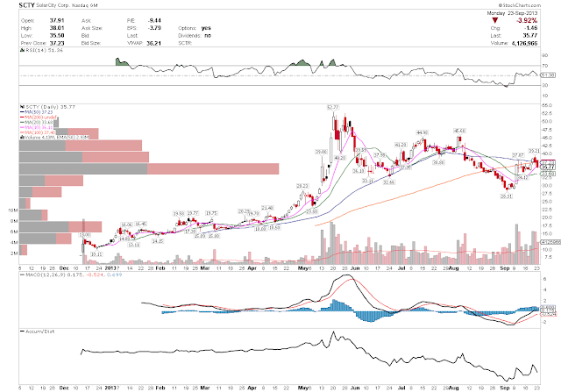Click the 10M volume axis label
The height and width of the screenshot is (392, 561).
click(13, 210)
